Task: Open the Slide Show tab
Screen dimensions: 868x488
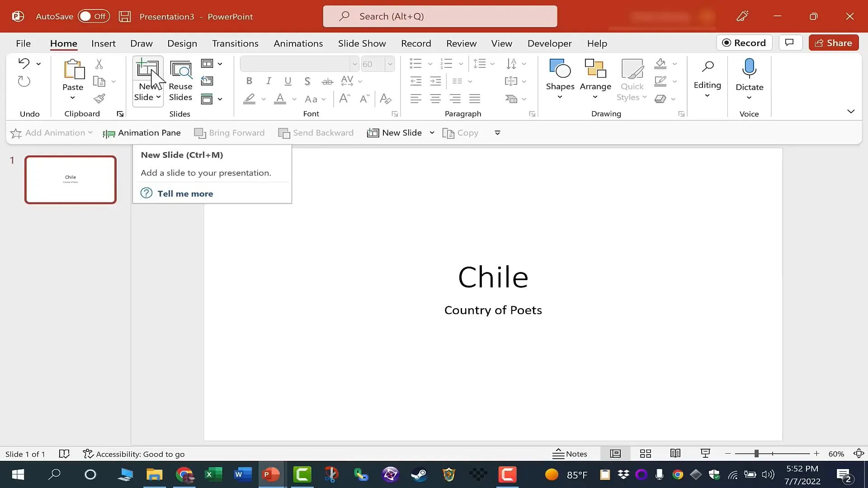Action: pos(362,43)
